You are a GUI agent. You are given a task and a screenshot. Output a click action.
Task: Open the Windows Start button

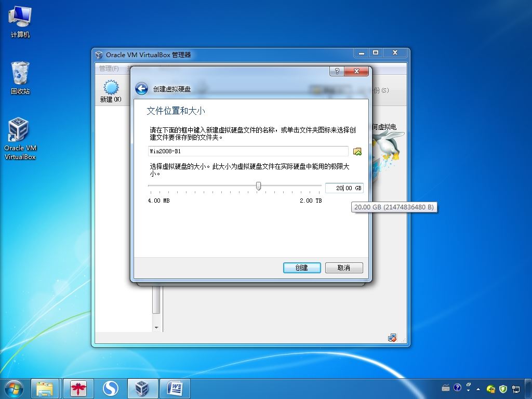click(x=14, y=389)
